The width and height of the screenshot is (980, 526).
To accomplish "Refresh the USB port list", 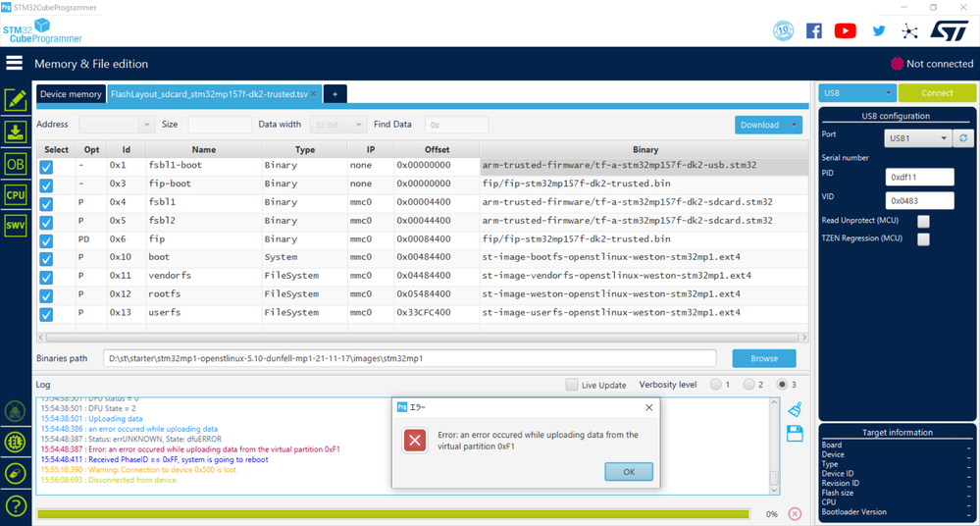I will pos(963,138).
